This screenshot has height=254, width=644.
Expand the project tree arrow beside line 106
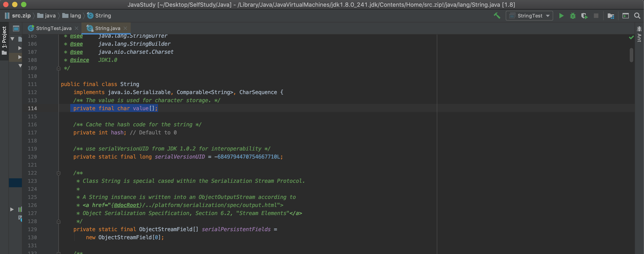tap(20, 48)
